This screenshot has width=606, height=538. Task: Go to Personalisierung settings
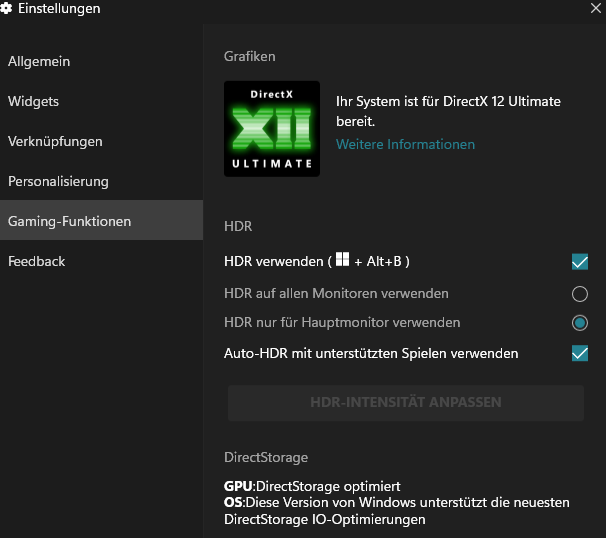[101, 181]
